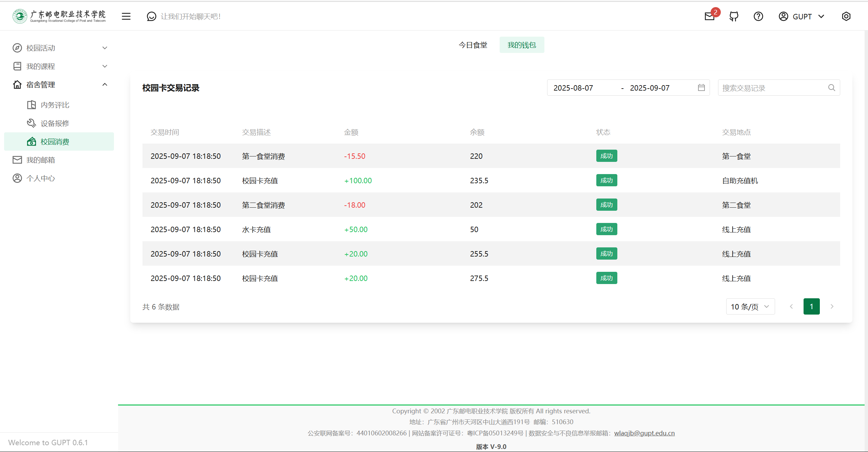Click the calendar icon in date range
Image resolution: width=868 pixels, height=452 pixels.
[x=701, y=88]
